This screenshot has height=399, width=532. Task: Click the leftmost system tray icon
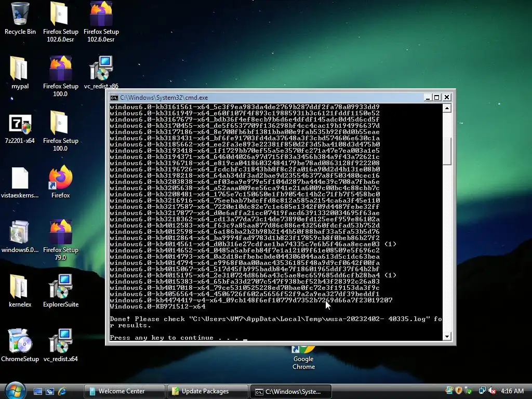pos(449,391)
